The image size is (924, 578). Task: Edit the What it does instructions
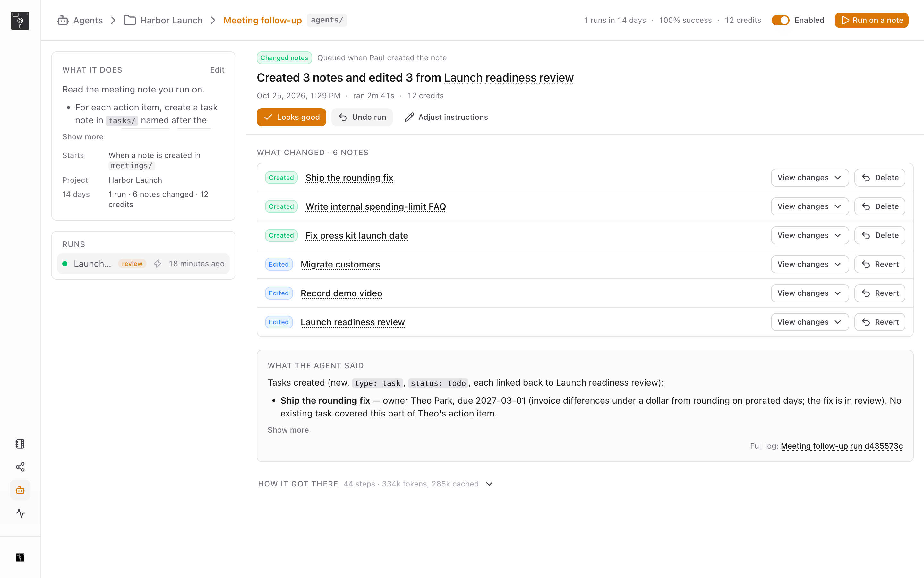click(x=217, y=70)
